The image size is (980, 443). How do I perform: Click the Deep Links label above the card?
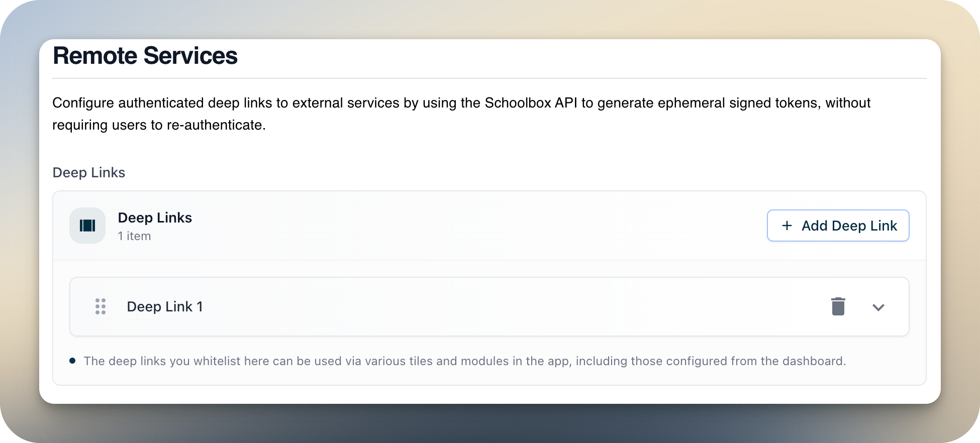tap(89, 172)
